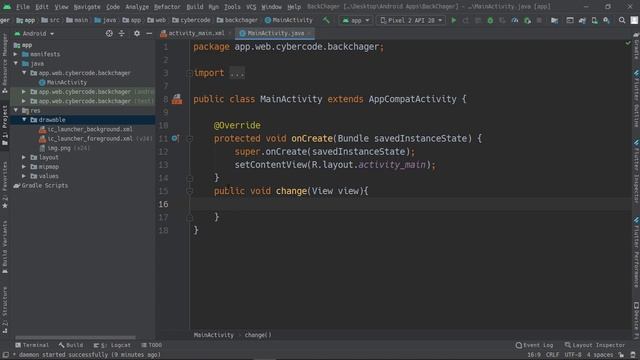640x360 pixels.
Task: Open the Terminal tool window
Action: point(32,345)
